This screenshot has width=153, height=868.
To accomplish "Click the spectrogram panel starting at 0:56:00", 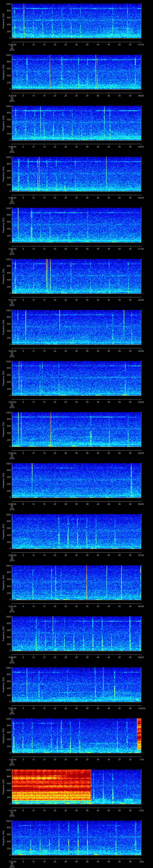I will pyautogui.click(x=77, y=531).
